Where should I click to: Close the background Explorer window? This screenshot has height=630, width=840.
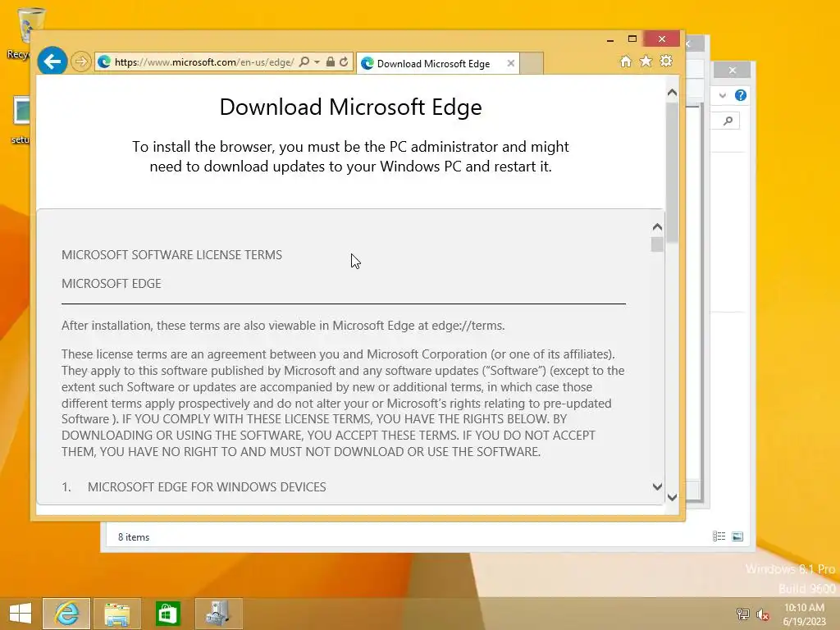(733, 71)
